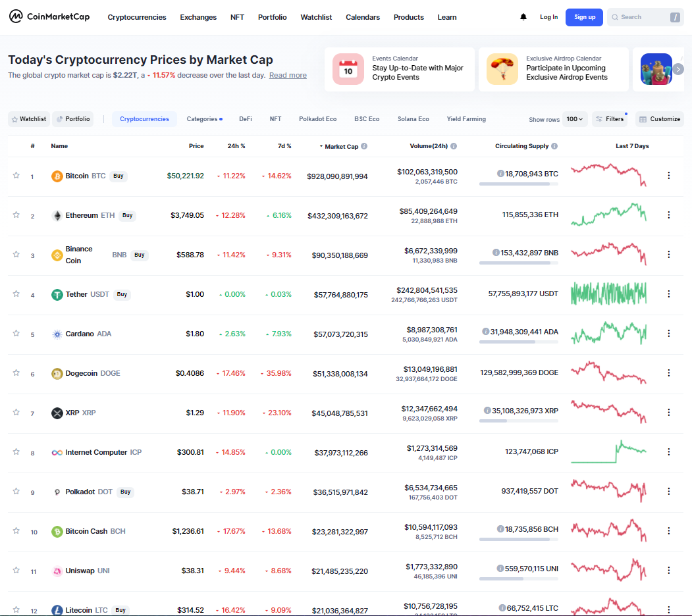
Task: Click the Circulating Supply info icon
Action: [554, 146]
